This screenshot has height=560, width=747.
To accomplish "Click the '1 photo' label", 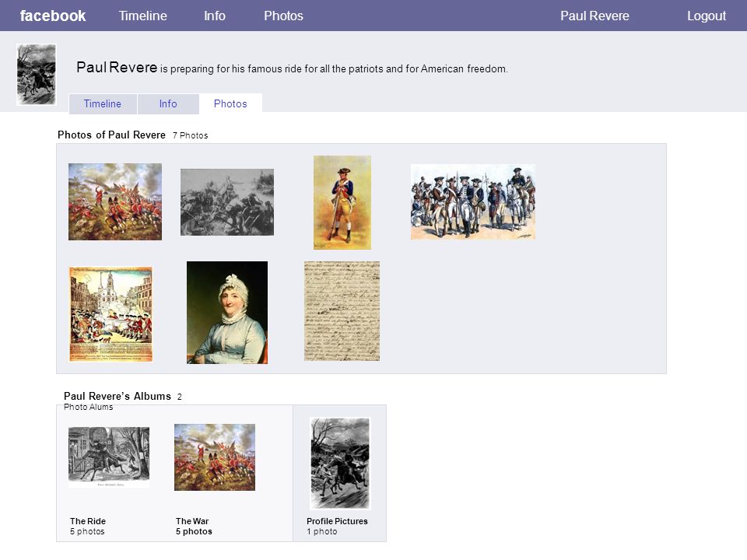I will pyautogui.click(x=321, y=531).
